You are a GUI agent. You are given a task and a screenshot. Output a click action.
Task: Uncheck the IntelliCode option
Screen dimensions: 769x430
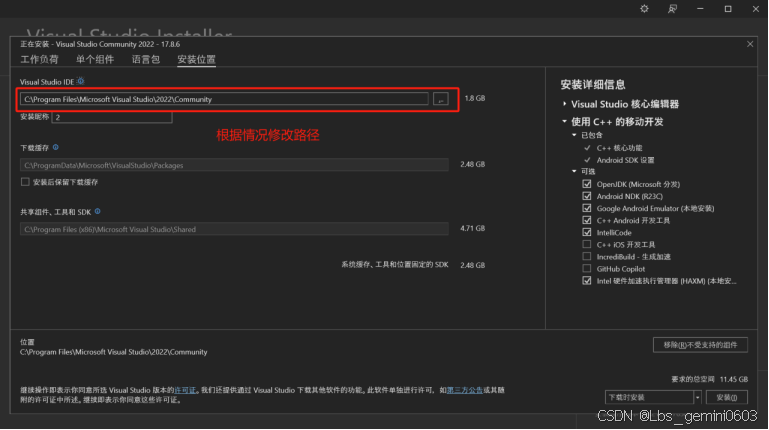coord(587,232)
